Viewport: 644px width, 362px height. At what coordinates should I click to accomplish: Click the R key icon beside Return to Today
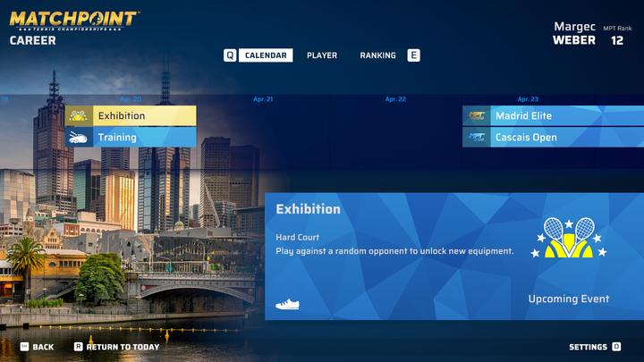[78, 347]
